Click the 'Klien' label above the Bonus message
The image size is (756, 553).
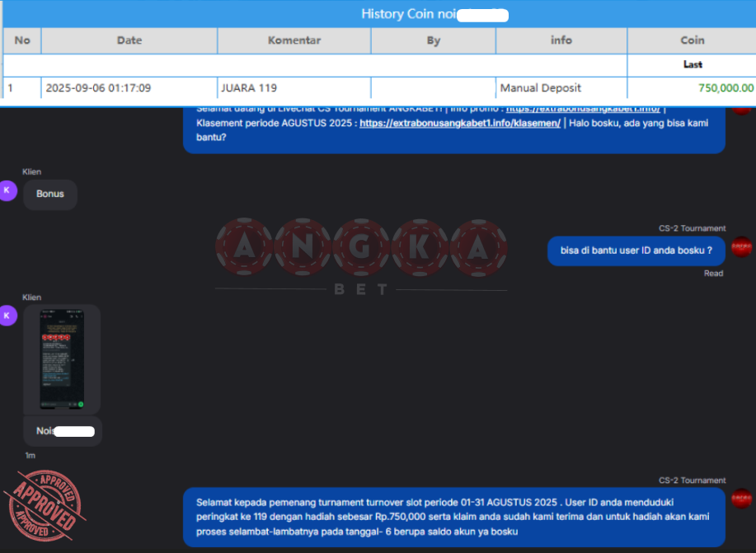coord(31,171)
